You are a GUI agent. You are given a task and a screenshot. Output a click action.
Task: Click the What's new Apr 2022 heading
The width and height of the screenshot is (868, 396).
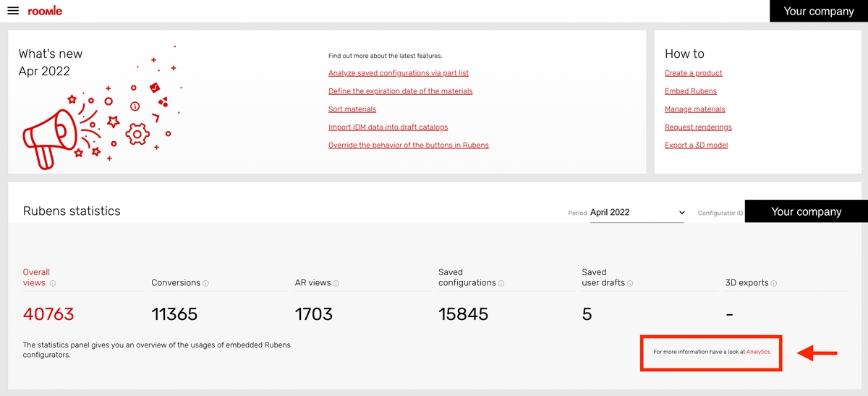51,62
